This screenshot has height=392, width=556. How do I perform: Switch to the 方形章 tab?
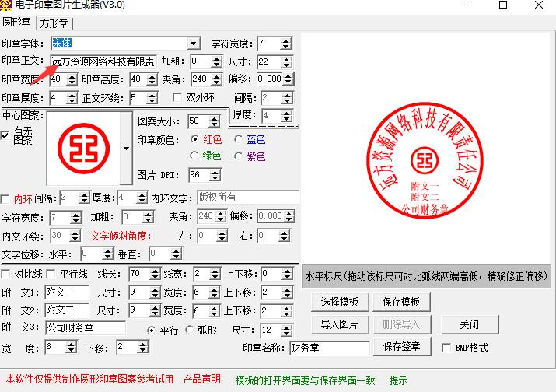click(x=54, y=23)
